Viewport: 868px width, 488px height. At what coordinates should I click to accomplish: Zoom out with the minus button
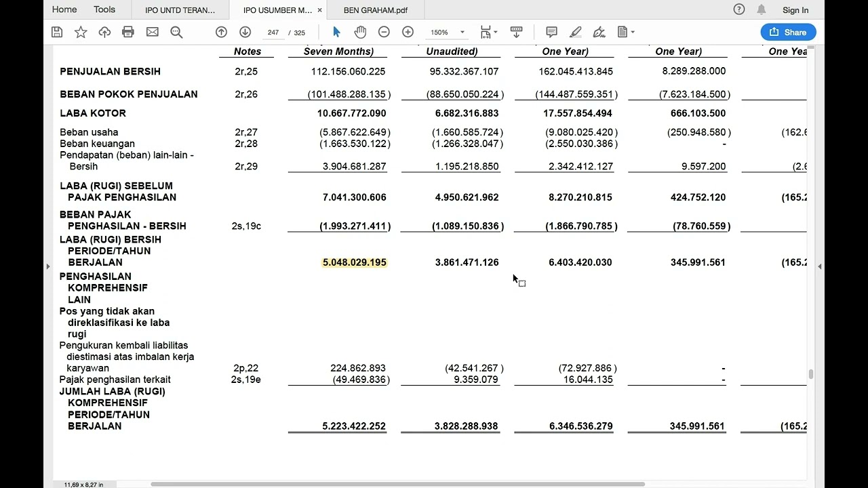(x=384, y=32)
